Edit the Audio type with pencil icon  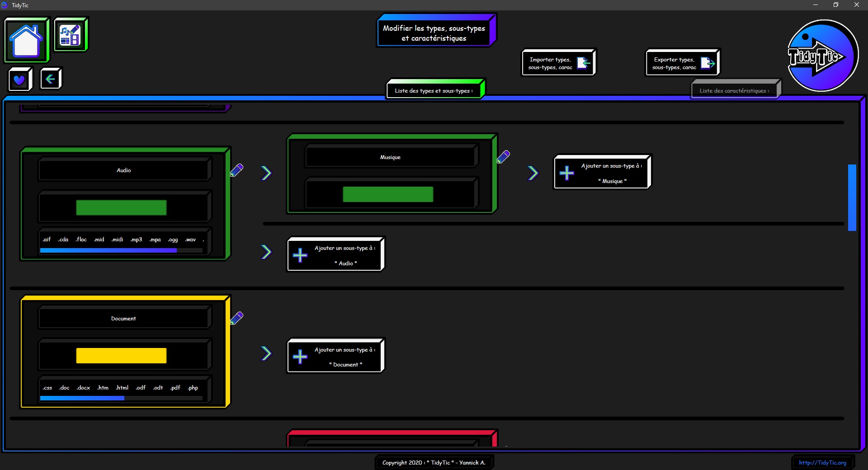coord(236,170)
